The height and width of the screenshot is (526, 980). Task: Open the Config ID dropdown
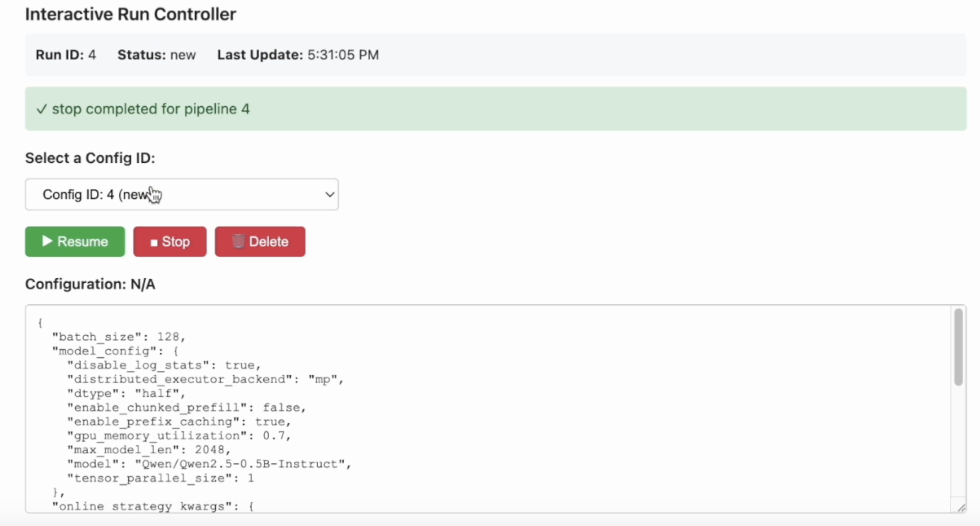(x=181, y=194)
